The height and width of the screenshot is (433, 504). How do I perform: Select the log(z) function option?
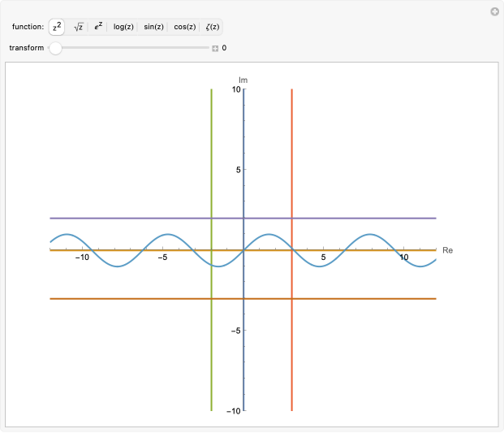coord(123,27)
